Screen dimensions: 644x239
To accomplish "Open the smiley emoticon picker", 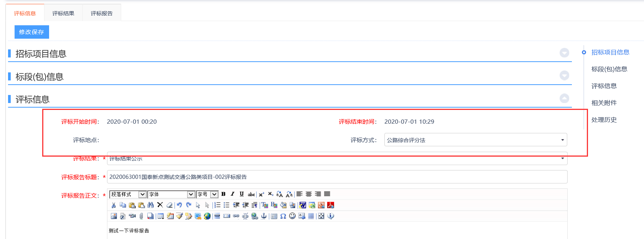I will click(x=292, y=216).
